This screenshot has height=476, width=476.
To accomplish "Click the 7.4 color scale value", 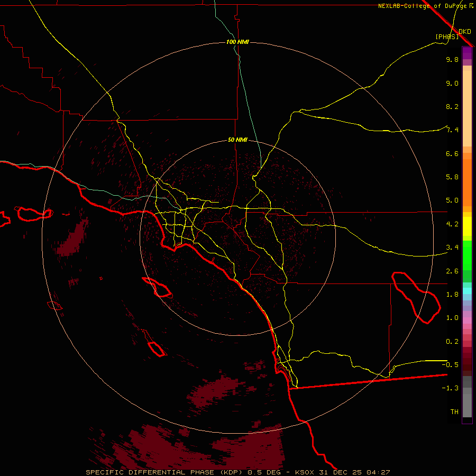I will (452, 130).
